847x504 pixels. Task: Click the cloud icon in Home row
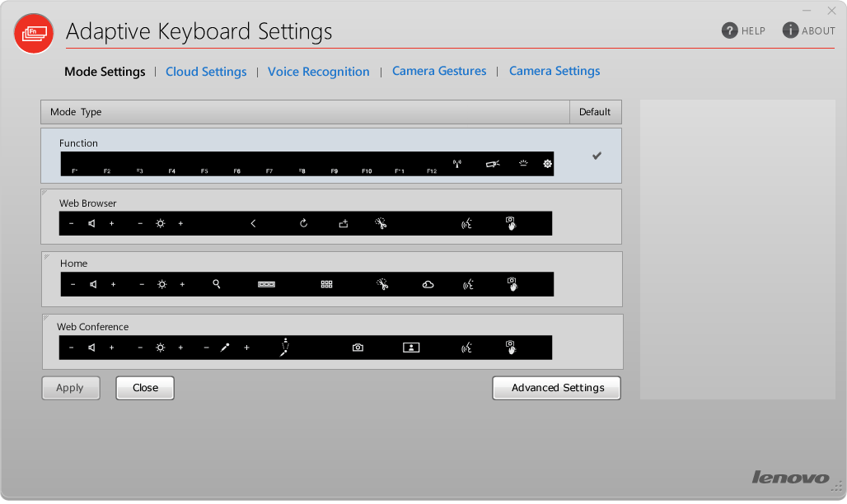coord(428,284)
